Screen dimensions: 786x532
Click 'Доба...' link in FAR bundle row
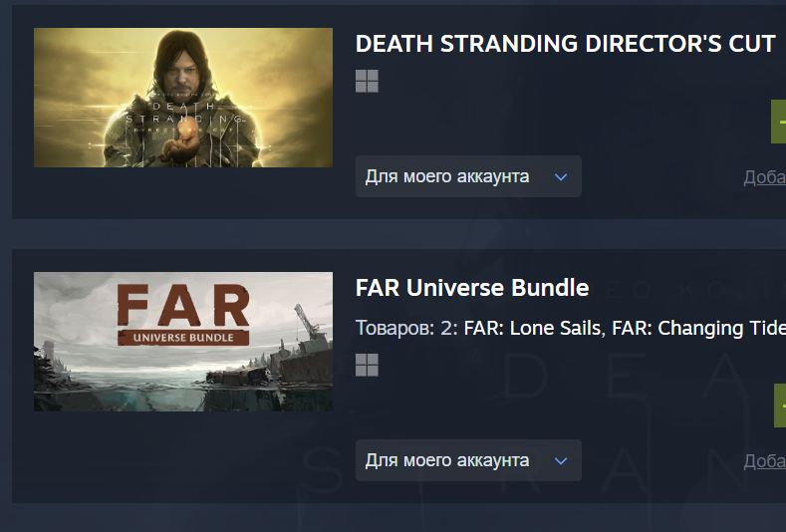click(764, 461)
